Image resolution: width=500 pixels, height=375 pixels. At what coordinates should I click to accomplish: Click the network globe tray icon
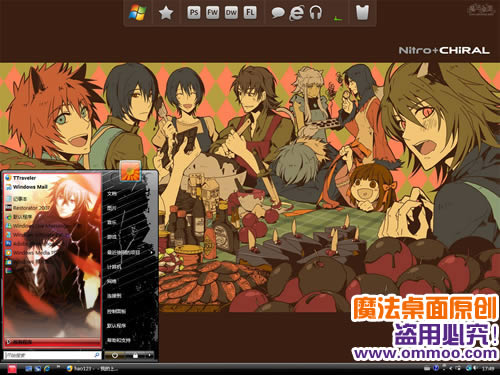pos(469,368)
